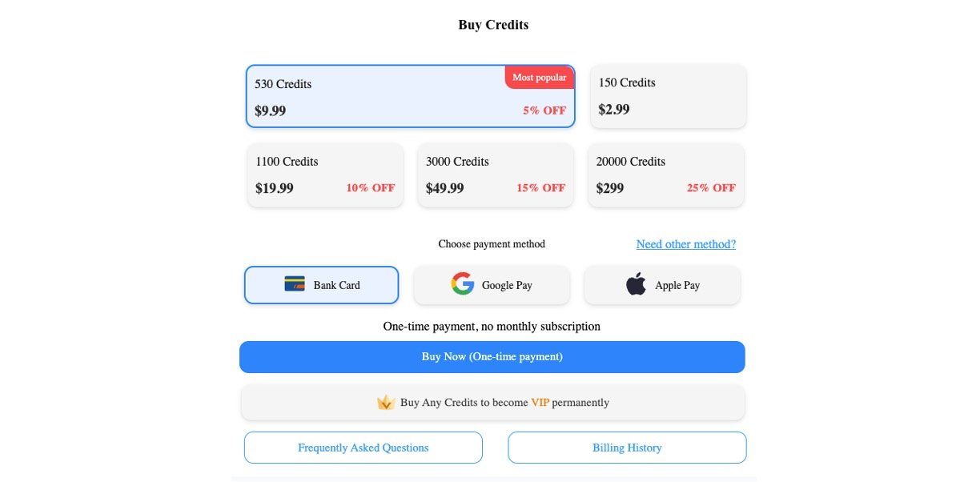
Task: Choose the 1100 Credits package
Action: [325, 175]
